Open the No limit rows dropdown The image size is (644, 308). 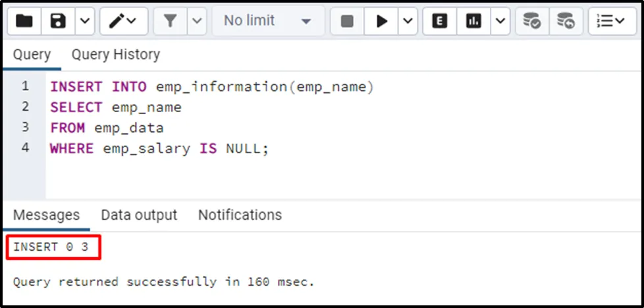(267, 21)
